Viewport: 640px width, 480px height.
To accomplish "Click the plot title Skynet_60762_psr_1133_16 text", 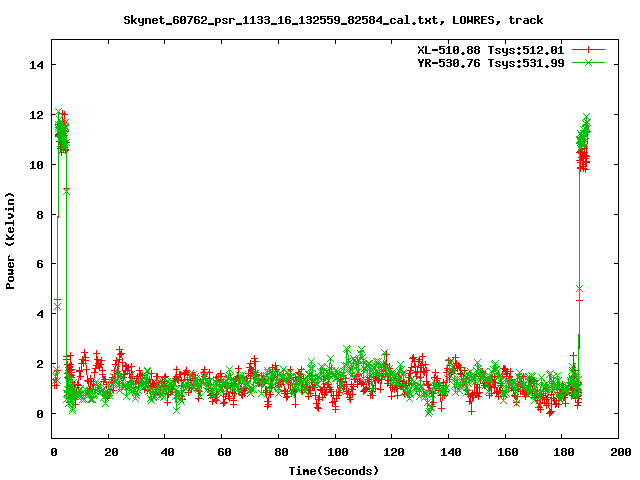I will point(333,20).
